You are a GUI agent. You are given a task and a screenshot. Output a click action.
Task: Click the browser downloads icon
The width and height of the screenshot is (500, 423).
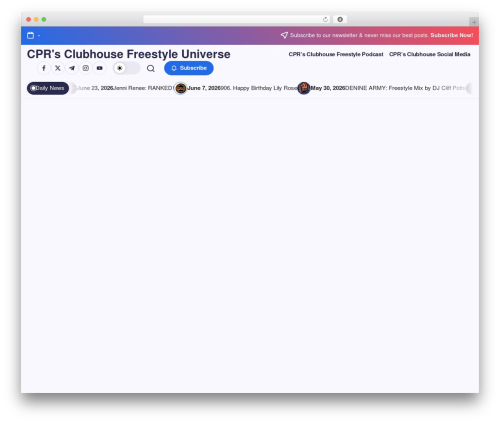(340, 19)
